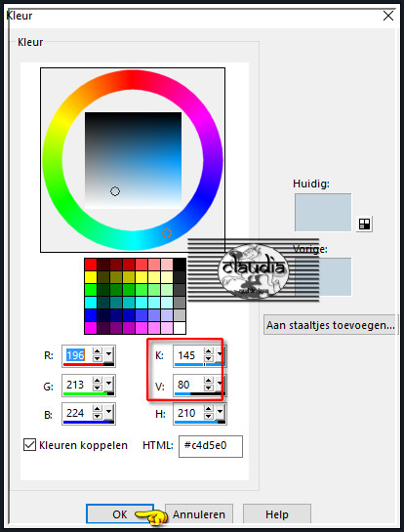
Task: Click the saturation square selector circle
Action: (x=115, y=191)
